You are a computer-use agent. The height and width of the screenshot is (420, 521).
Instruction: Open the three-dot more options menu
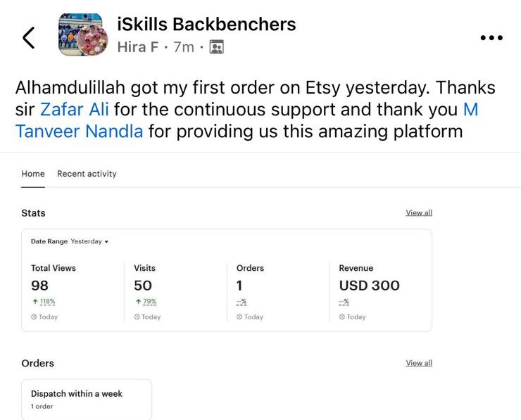491,38
